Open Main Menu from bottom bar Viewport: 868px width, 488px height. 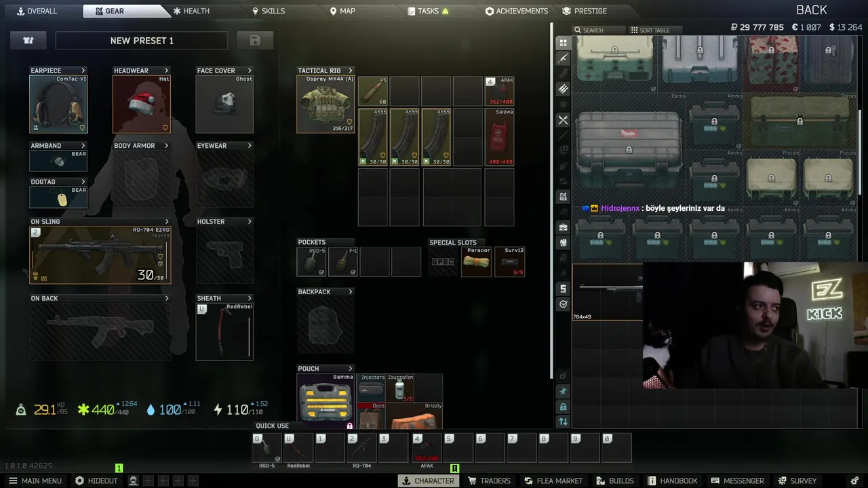pyautogui.click(x=35, y=481)
